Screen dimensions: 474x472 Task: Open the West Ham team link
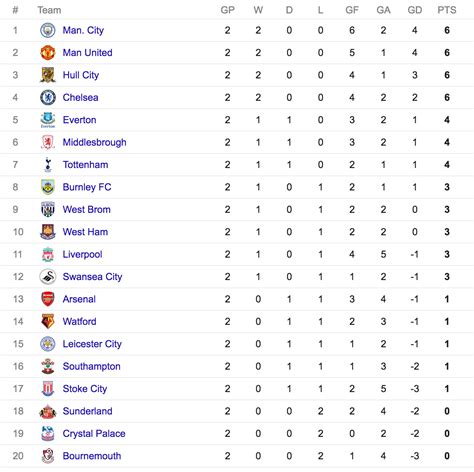pyautogui.click(x=85, y=232)
